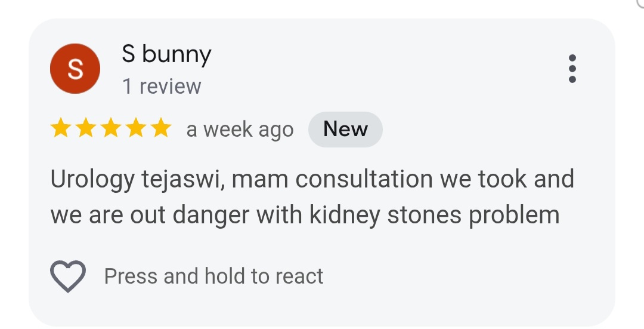Image resolution: width=644 pixels, height=329 pixels.
Task: Click the word 'tejaswi,' in review
Action: click(183, 180)
